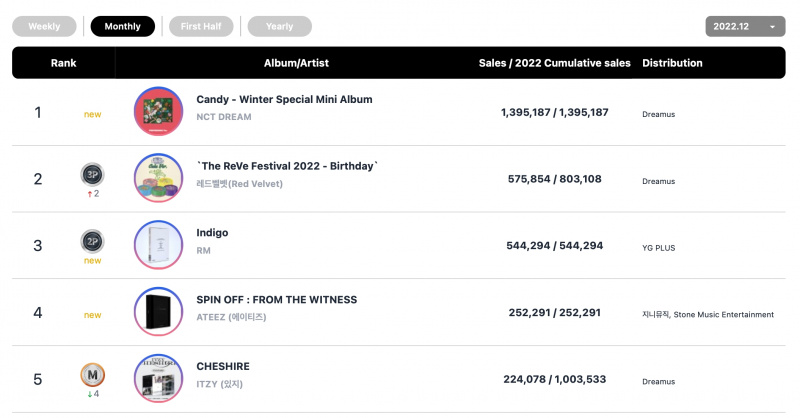Screen dimensions: 800x418
Task: Open the 2022.12 date dropdown
Action: [745, 27]
